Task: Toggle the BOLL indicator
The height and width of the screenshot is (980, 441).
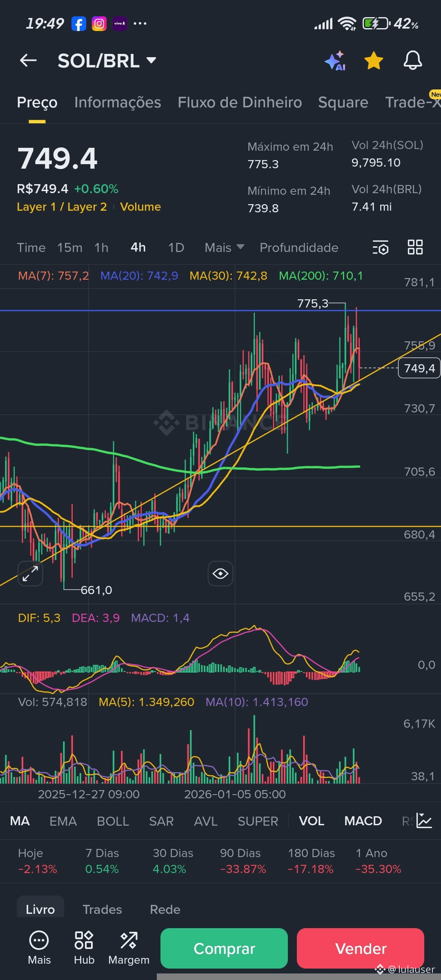Action: pos(113,821)
